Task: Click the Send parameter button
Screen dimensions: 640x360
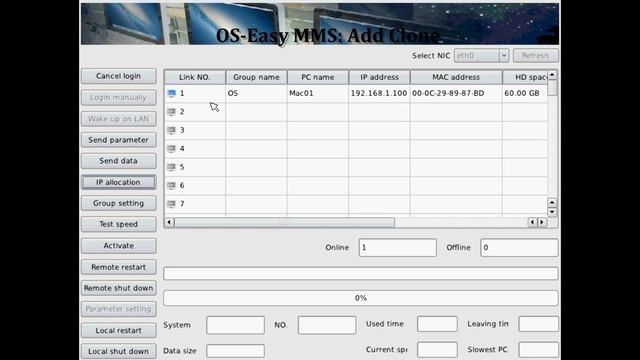Action: [x=118, y=140]
